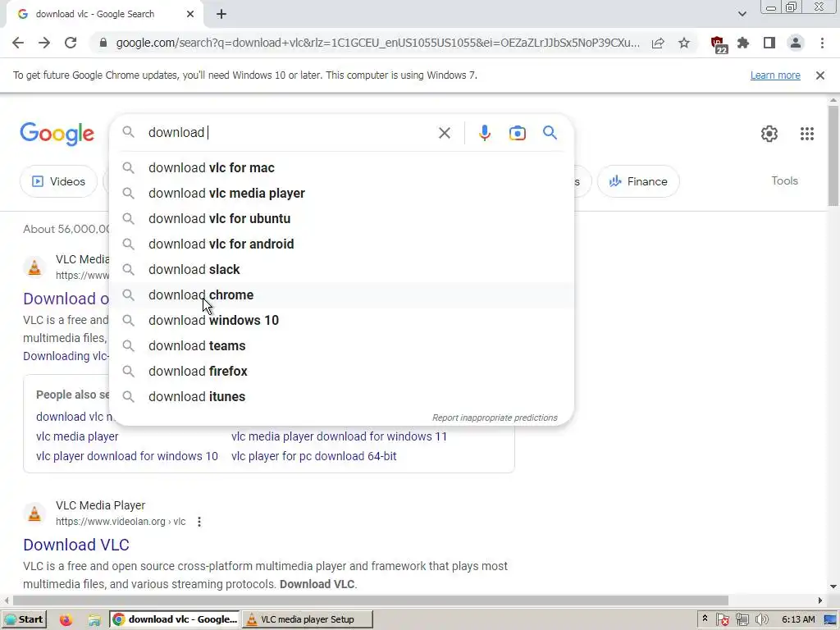Open the Extensions puzzle icon
This screenshot has height=630, width=840.
click(743, 43)
